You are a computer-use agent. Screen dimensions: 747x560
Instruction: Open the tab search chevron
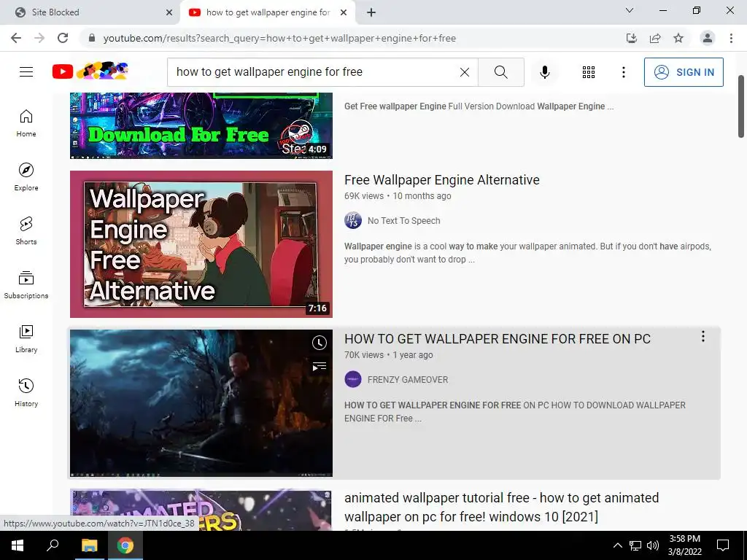pyautogui.click(x=630, y=10)
